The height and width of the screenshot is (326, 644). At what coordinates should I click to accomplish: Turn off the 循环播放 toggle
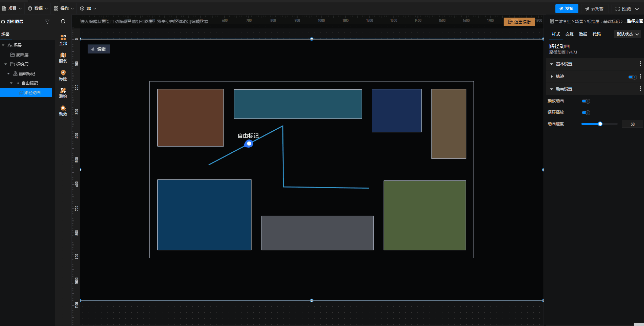tap(586, 112)
